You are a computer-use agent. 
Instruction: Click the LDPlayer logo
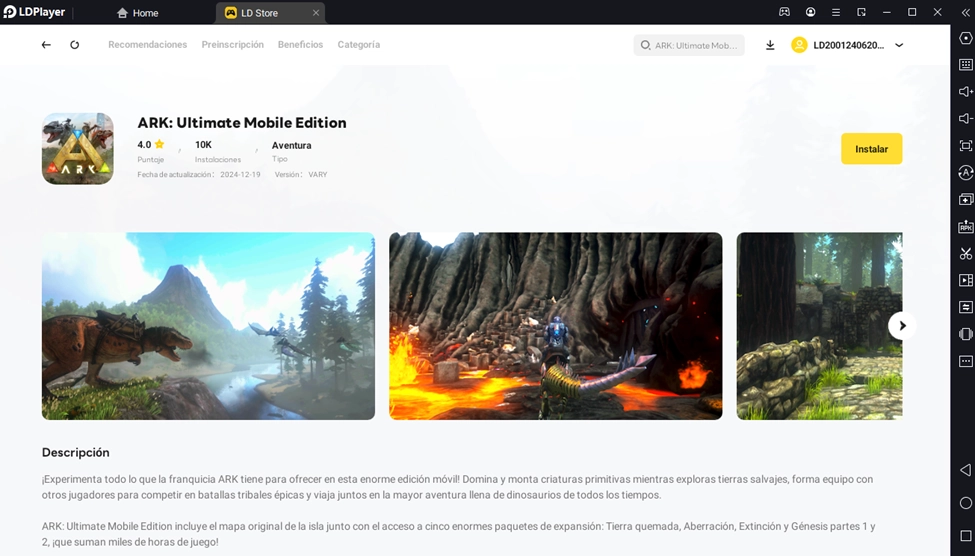[34, 12]
